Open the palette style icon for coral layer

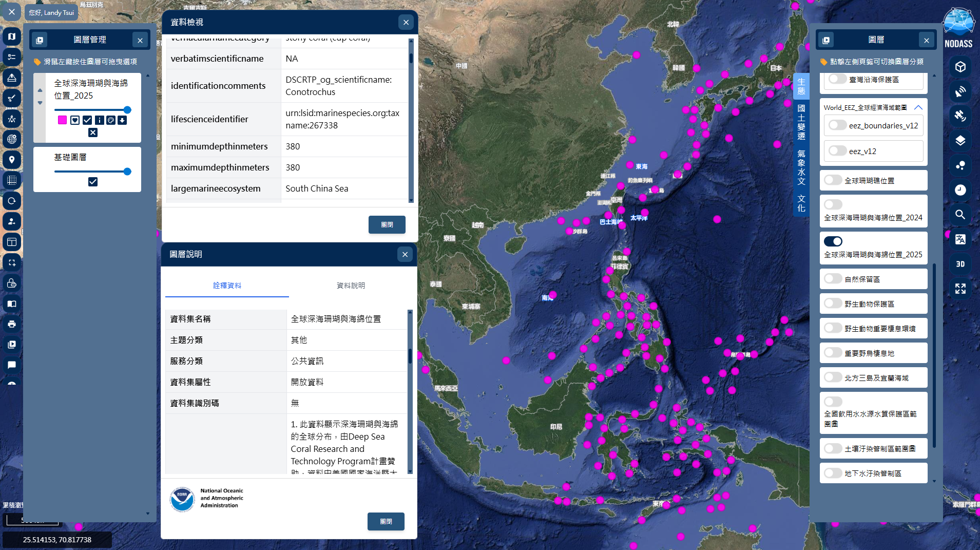pos(111,120)
